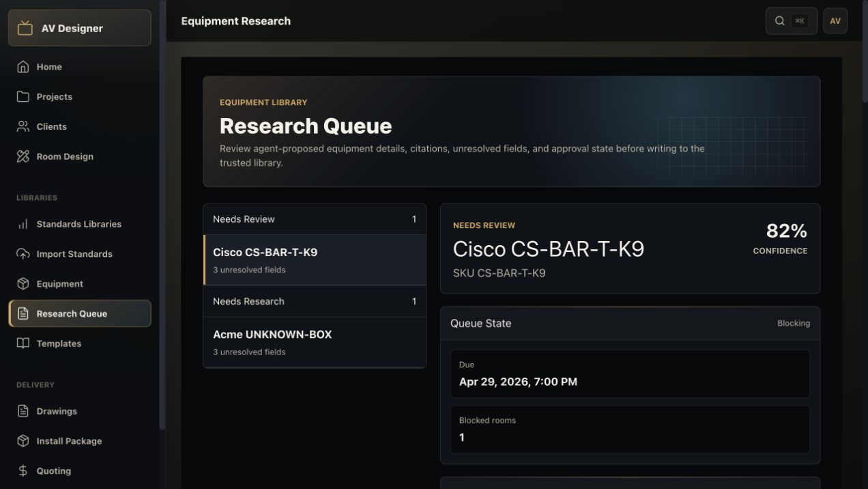This screenshot has width=868, height=489.
Task: Click the Quoting dollar sign icon
Action: pos(23,471)
